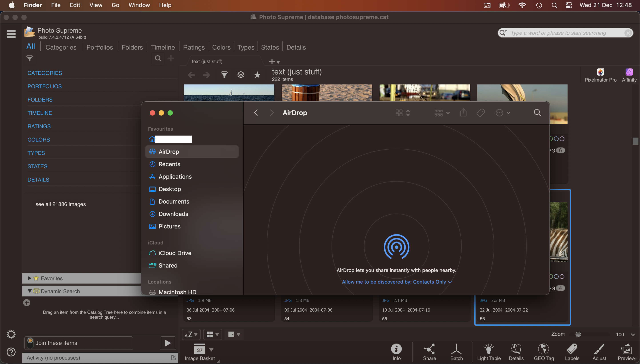Open the thumbnail layout dropdown
640x364 pixels.
212,334
